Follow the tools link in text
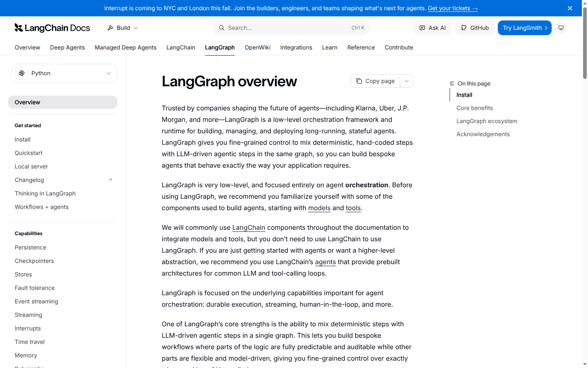This screenshot has height=368, width=588. click(x=353, y=208)
